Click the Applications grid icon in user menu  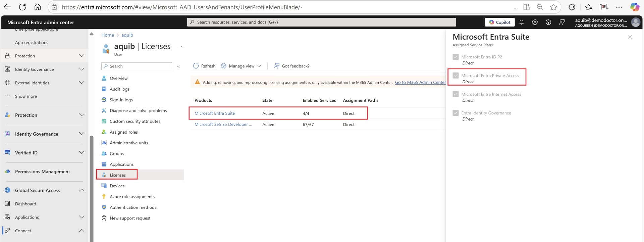click(x=104, y=164)
